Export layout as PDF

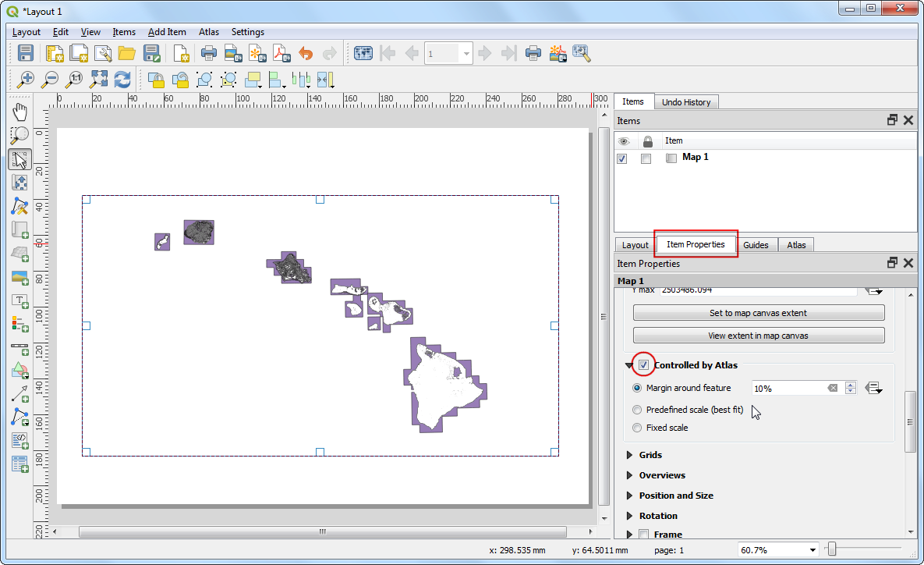281,53
